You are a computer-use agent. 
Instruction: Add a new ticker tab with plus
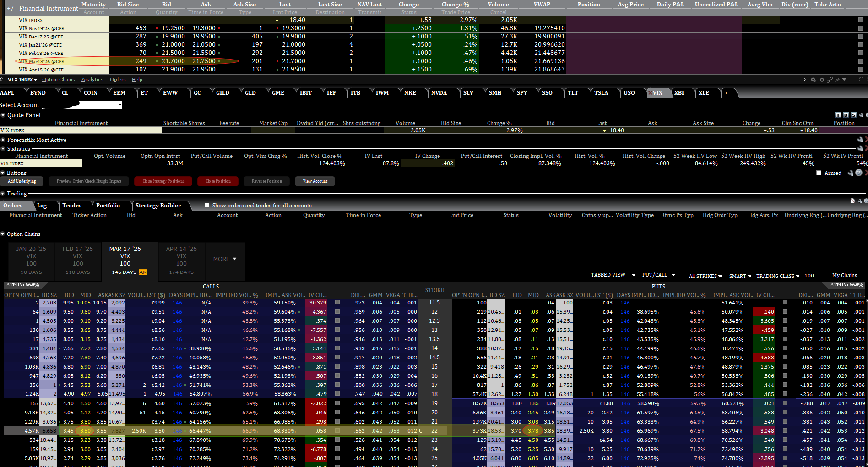[x=726, y=93]
